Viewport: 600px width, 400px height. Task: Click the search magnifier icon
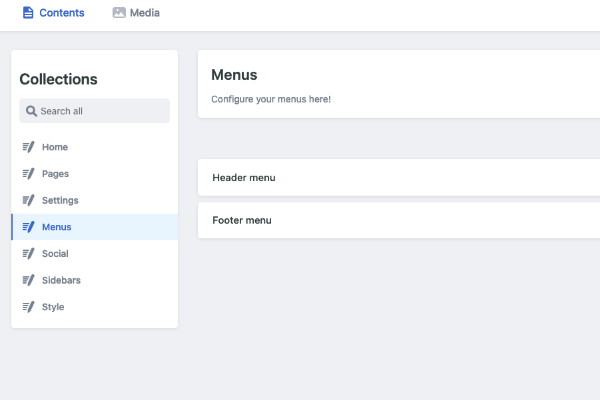click(32, 111)
